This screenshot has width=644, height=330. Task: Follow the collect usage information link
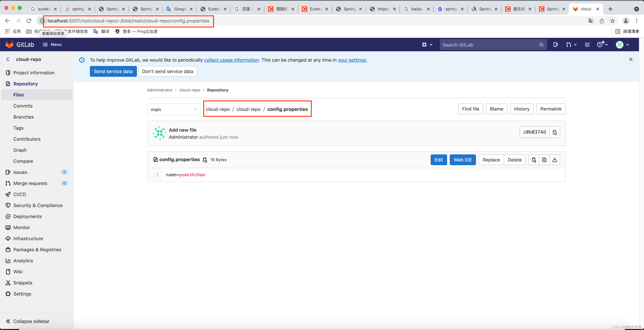(231, 60)
